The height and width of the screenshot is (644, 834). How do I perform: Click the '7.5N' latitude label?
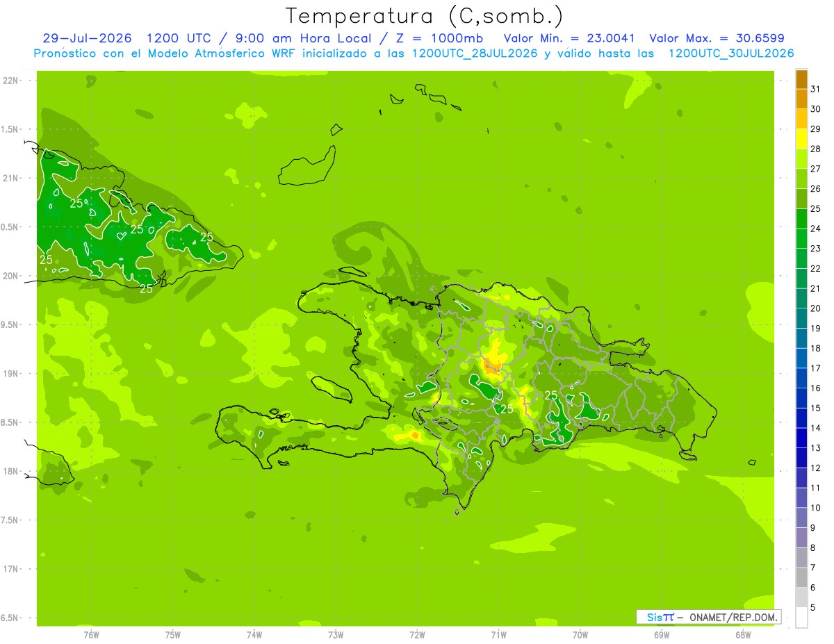(x=10, y=520)
